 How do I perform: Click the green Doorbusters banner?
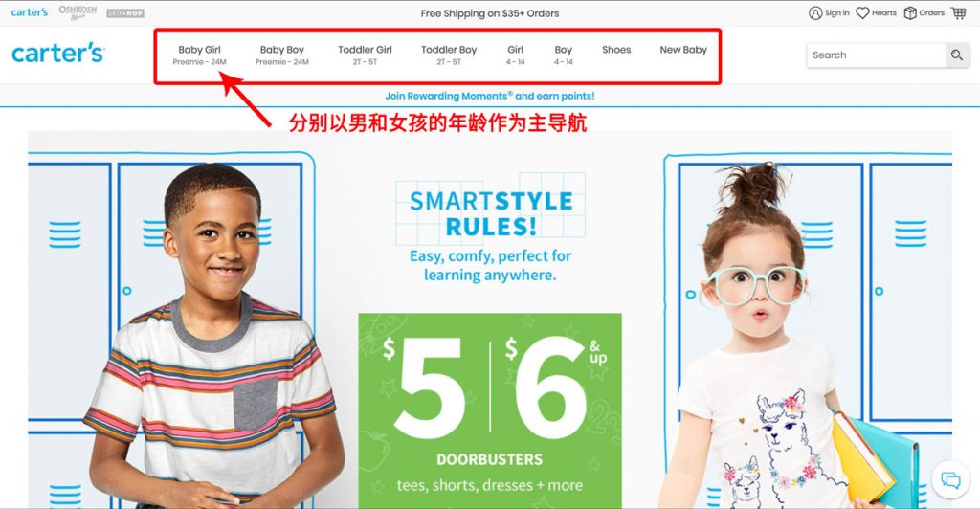click(489, 410)
